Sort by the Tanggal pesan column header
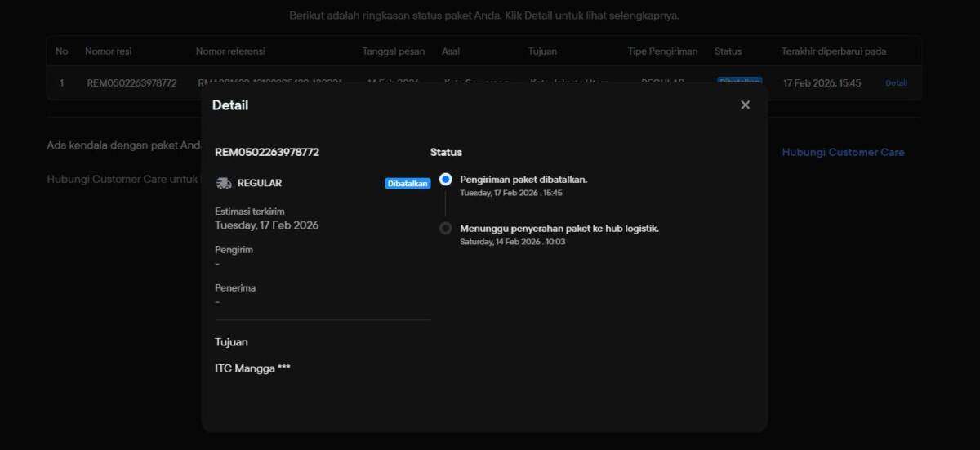The height and width of the screenshot is (450, 980). [394, 51]
